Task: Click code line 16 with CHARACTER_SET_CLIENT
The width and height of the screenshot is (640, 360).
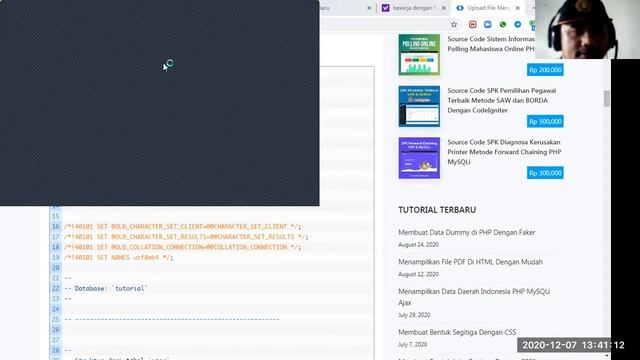Action: pyautogui.click(x=182, y=227)
